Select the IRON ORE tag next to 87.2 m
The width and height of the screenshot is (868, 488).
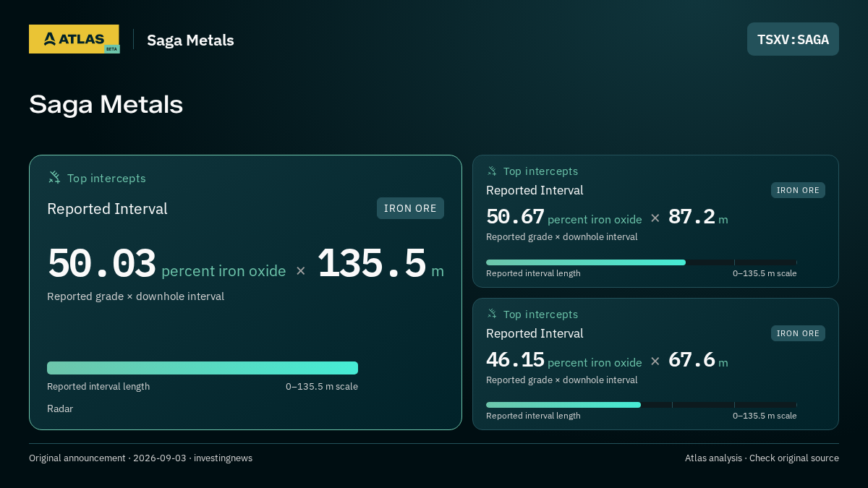[798, 190]
